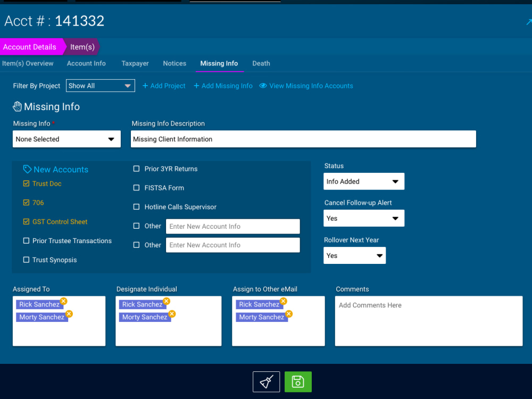The width and height of the screenshot is (532, 399).
Task: Open the Filter By Project dropdown
Action: tap(101, 86)
